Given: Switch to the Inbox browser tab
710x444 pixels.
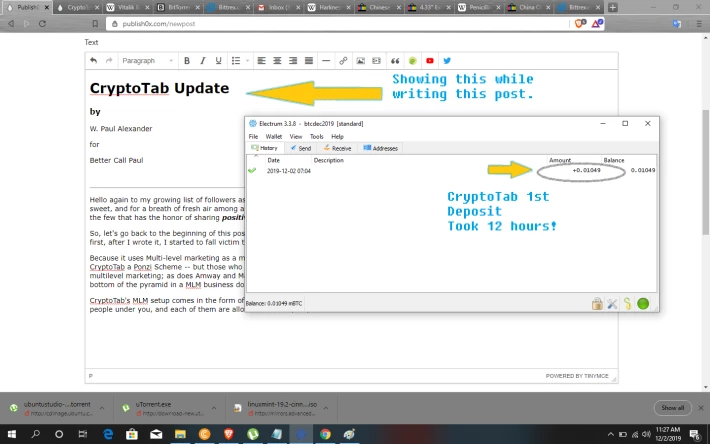Looking at the screenshot, I should 278,7.
